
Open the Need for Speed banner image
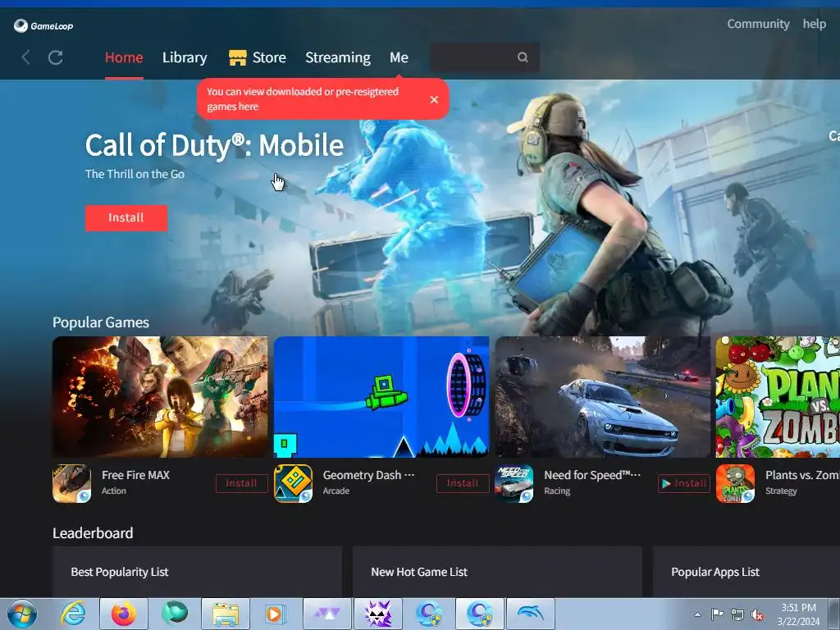click(603, 397)
